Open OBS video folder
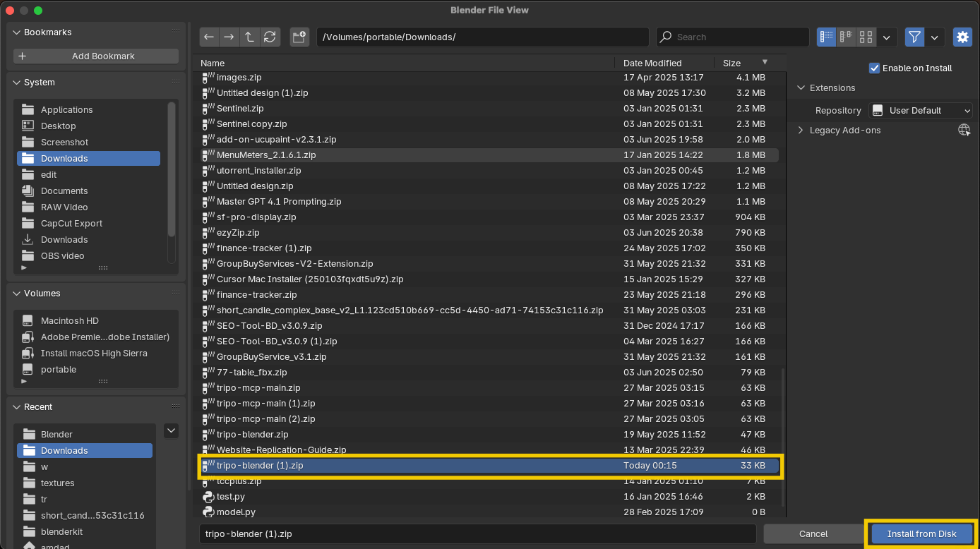980x549 pixels. [x=88, y=255]
